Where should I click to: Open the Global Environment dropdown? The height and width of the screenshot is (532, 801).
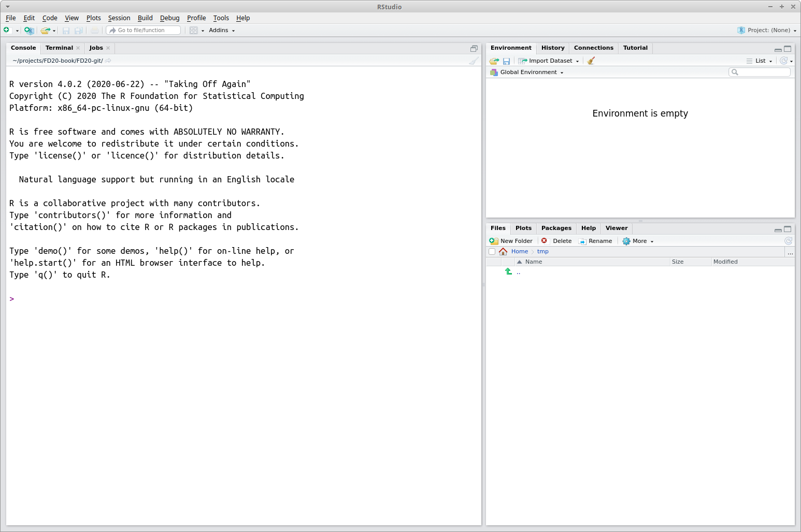pyautogui.click(x=527, y=72)
